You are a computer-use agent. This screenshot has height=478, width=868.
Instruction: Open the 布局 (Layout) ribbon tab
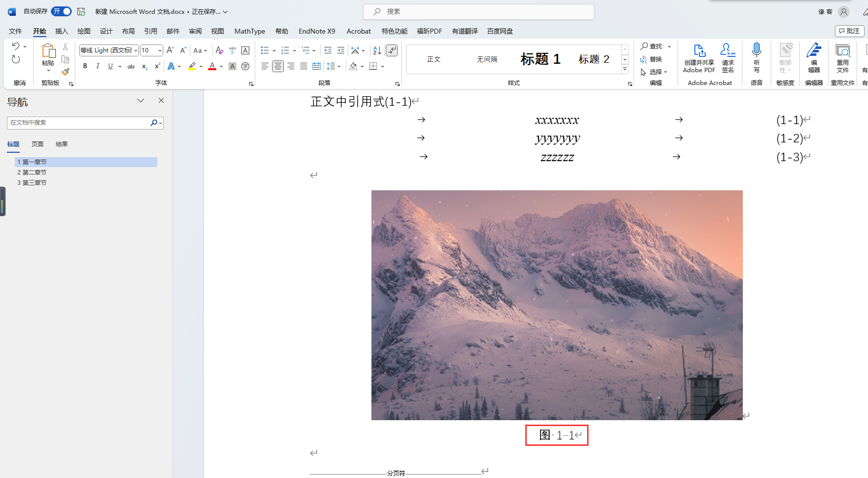coord(129,31)
